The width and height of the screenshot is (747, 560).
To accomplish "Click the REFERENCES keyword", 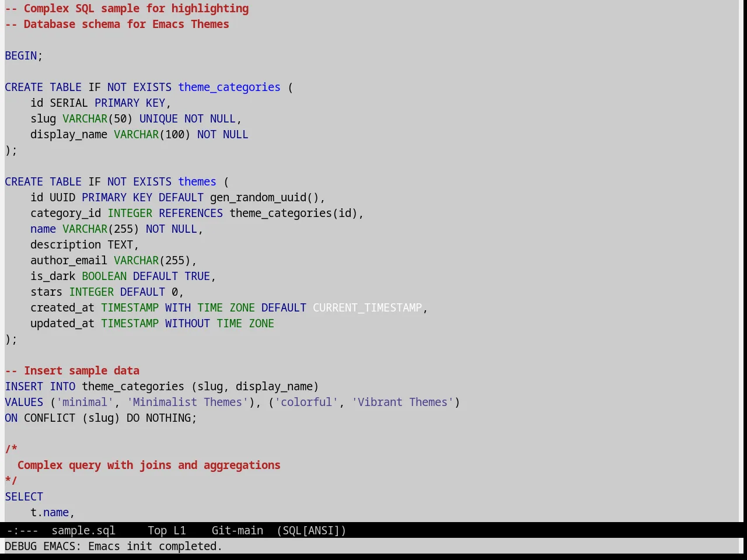I will pyautogui.click(x=191, y=213).
